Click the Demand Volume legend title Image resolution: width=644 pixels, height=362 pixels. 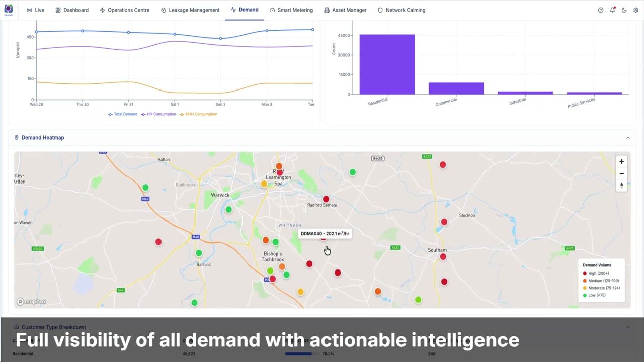(x=597, y=265)
